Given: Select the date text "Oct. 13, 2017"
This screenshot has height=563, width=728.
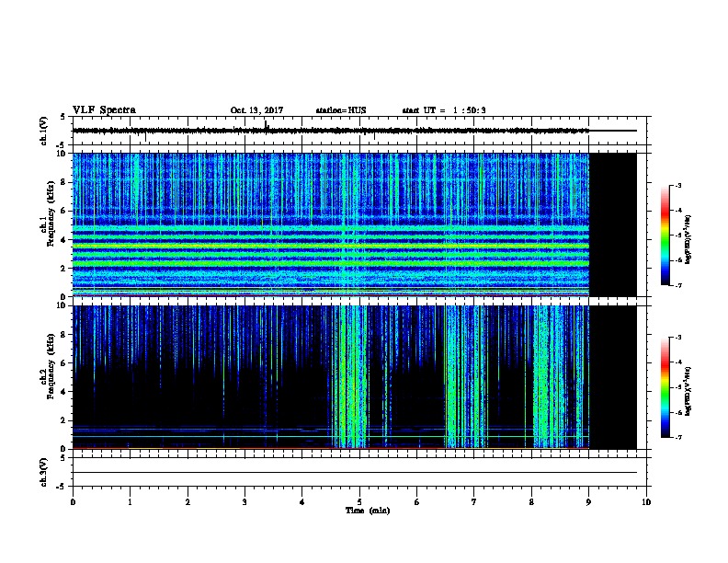Looking at the screenshot, I should pyautogui.click(x=256, y=110).
